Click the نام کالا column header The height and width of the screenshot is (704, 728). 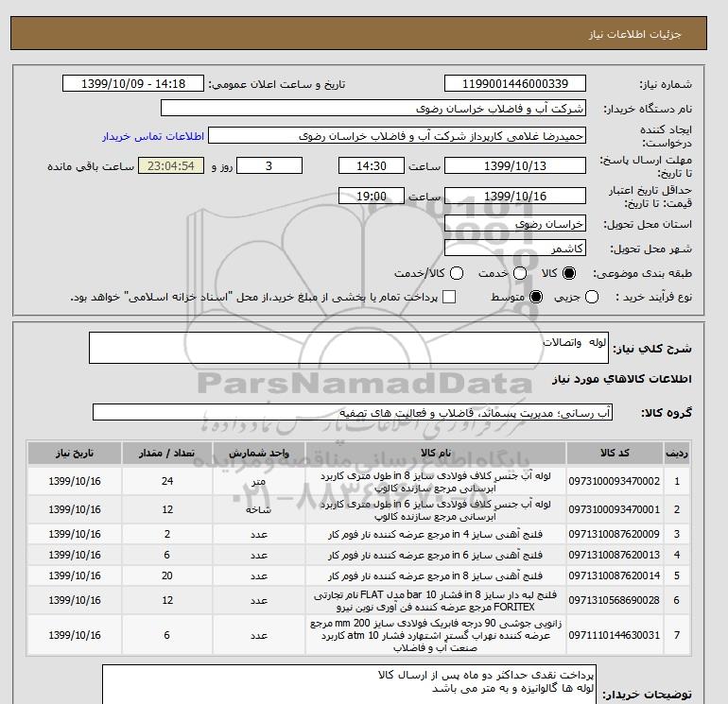[436, 453]
